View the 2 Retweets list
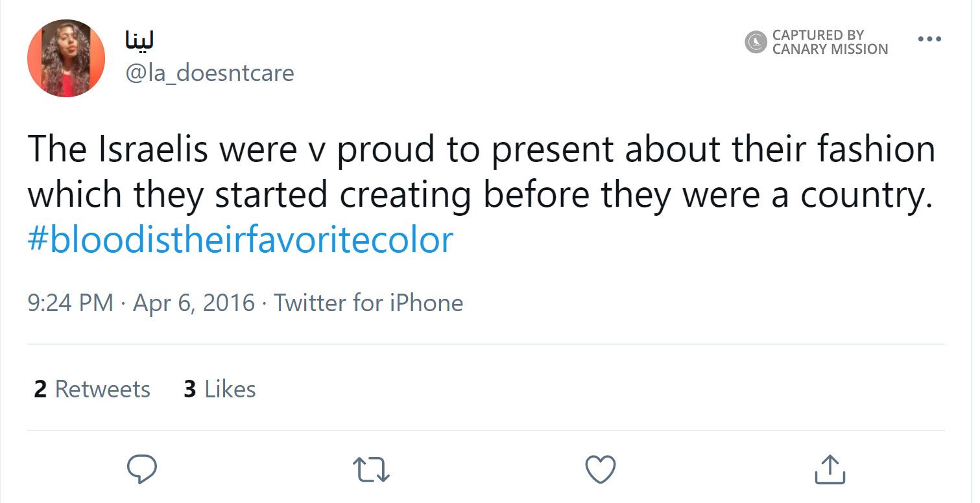The image size is (980, 503). 91,389
